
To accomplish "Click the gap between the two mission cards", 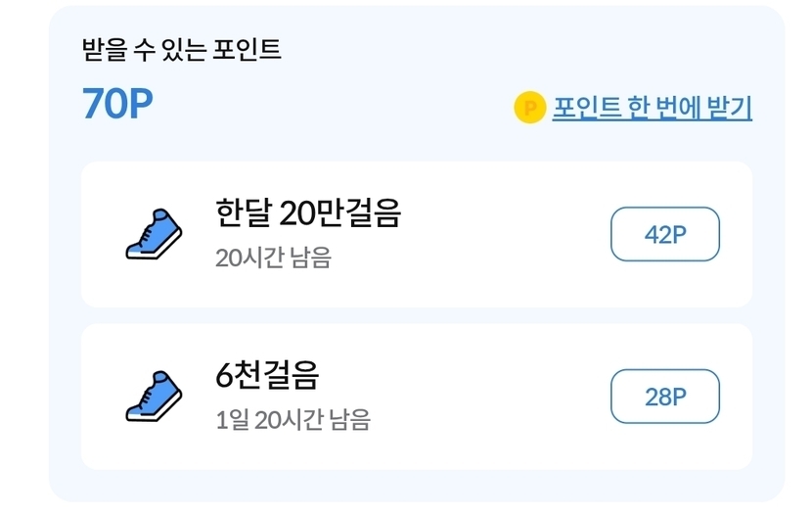I will click(416, 315).
